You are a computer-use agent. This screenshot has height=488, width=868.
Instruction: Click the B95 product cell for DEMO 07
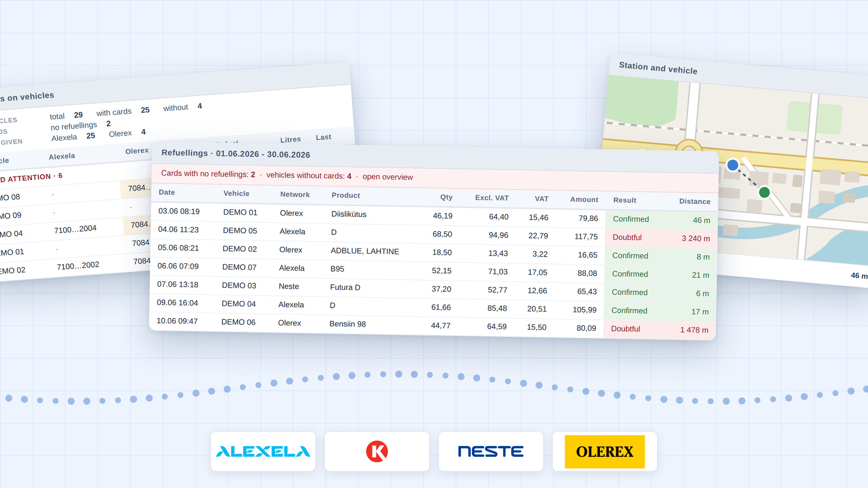tap(337, 268)
